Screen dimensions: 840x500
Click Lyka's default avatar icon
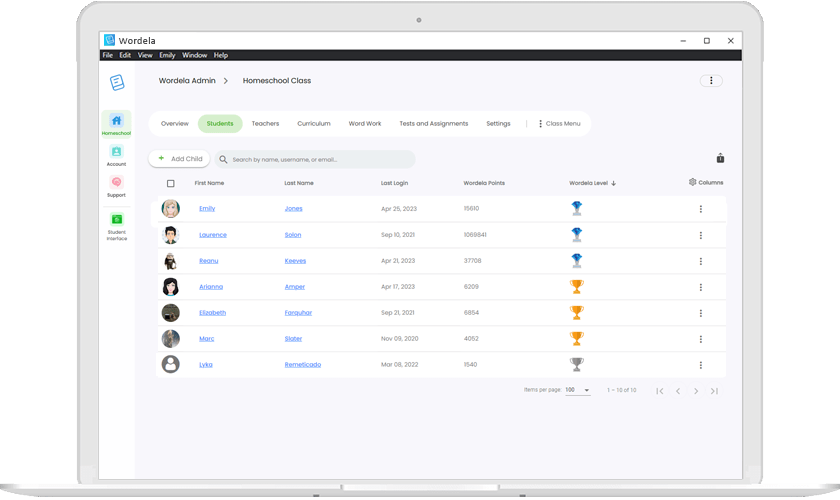[170, 364]
